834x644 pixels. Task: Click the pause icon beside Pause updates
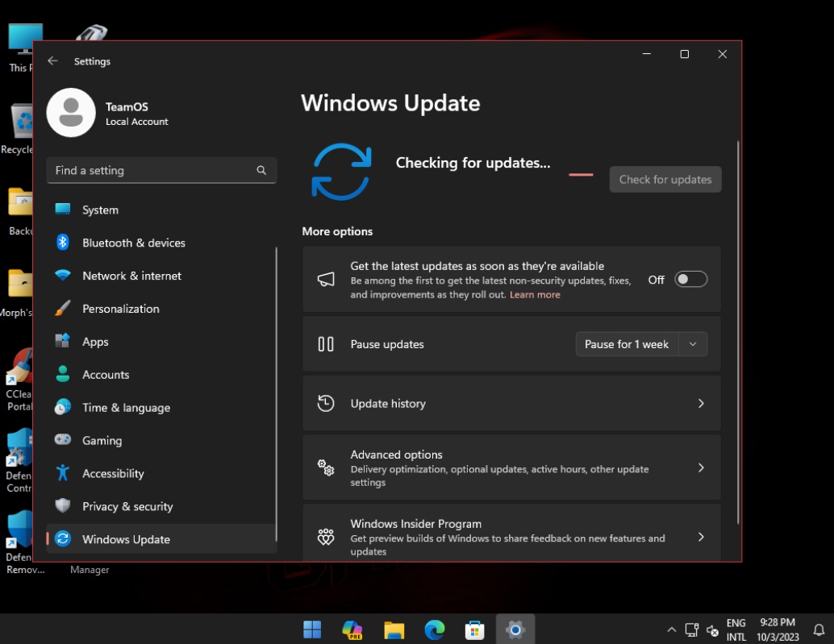(326, 344)
